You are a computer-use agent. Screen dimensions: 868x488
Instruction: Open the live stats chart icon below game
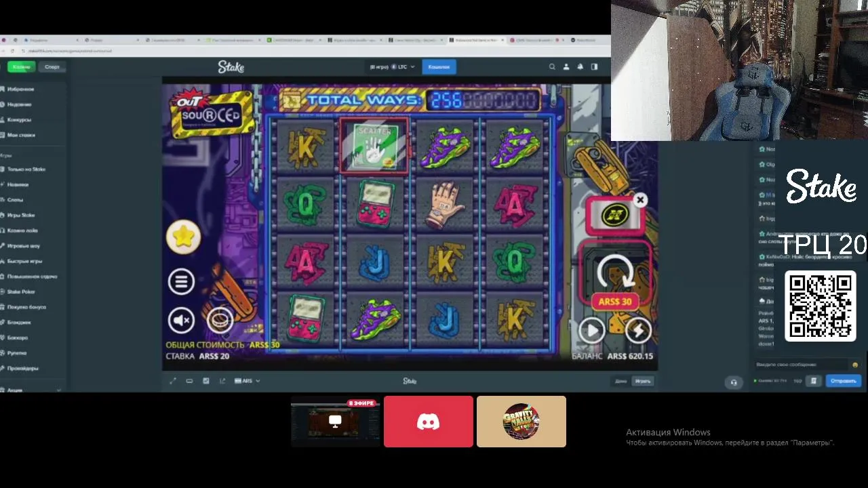pos(205,381)
